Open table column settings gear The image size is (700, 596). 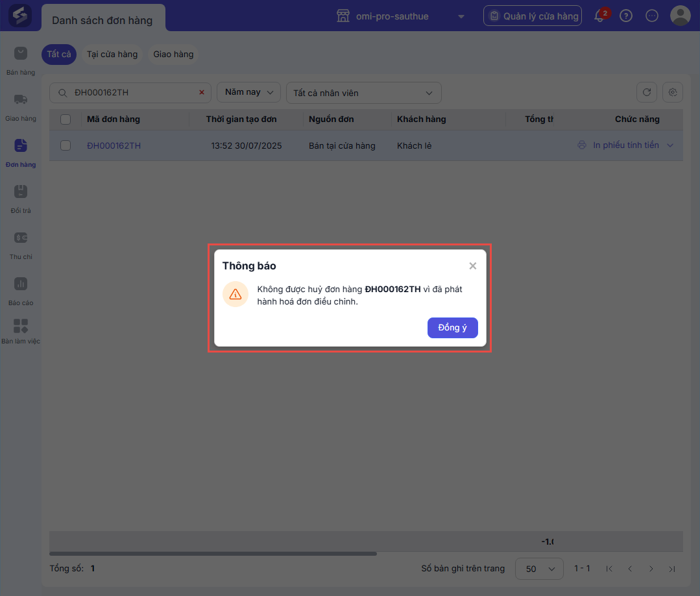tap(673, 92)
